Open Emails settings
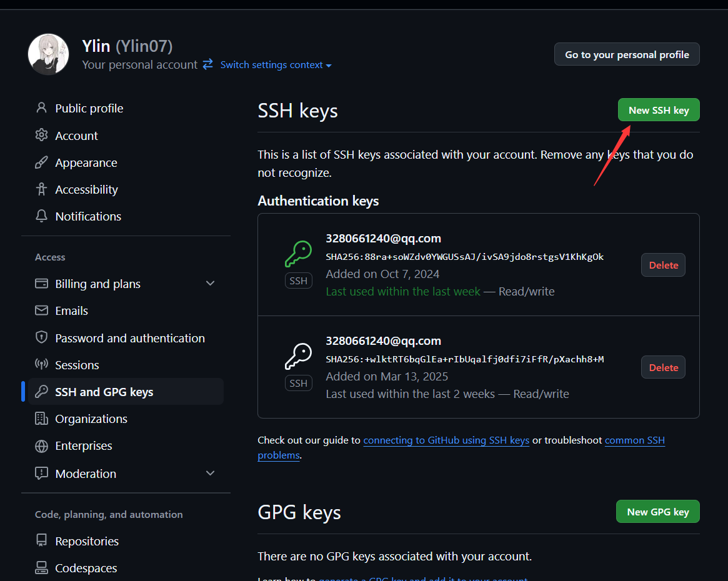Image resolution: width=728 pixels, height=581 pixels. (71, 311)
